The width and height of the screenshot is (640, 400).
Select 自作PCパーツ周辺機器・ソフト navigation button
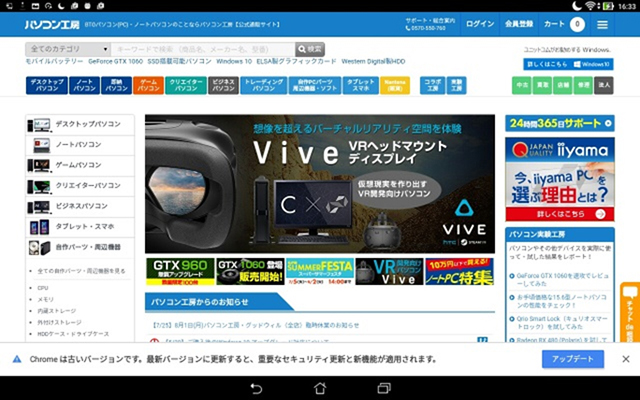(315, 85)
